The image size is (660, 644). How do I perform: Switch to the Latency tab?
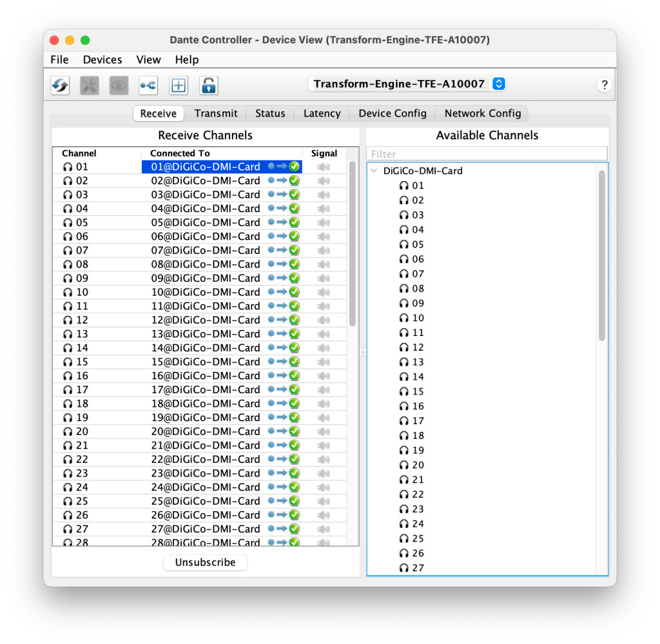322,113
